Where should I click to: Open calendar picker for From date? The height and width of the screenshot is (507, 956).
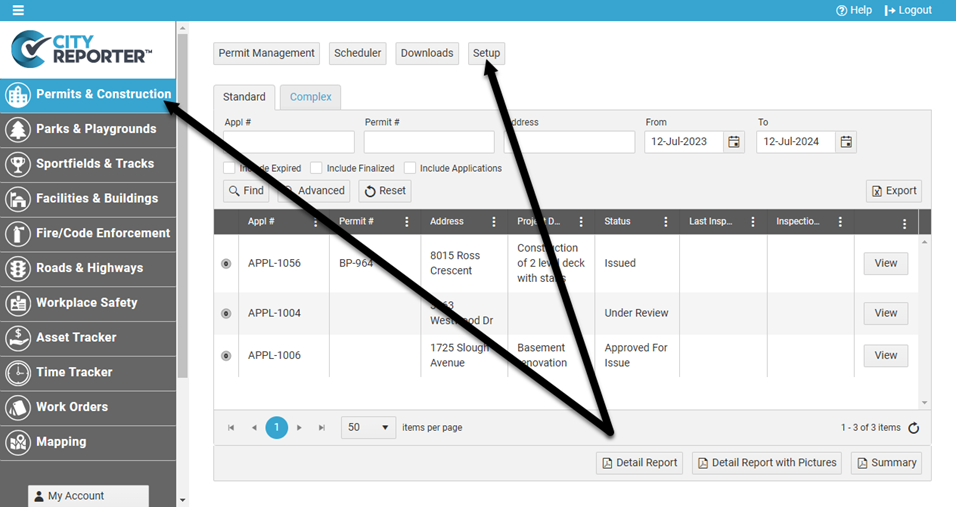(x=734, y=142)
